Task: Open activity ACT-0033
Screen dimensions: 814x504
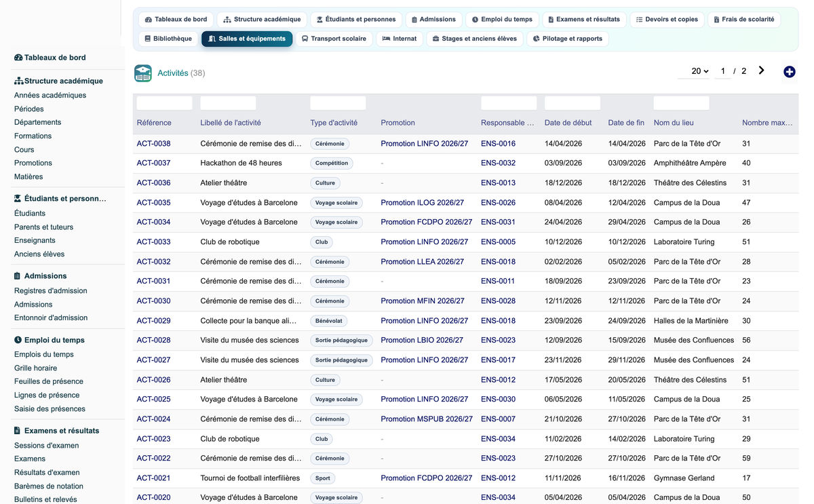Action: [x=153, y=242]
